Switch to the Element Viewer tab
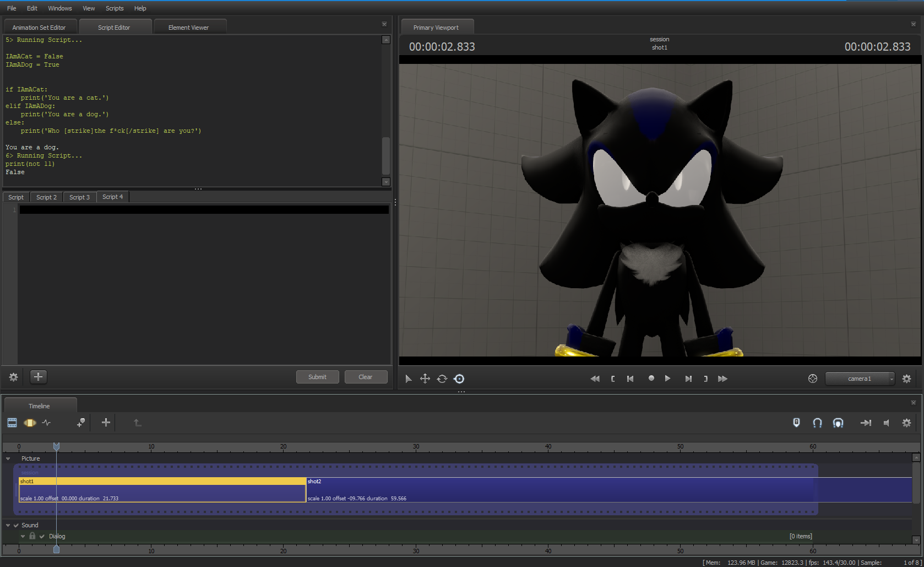 189,28
